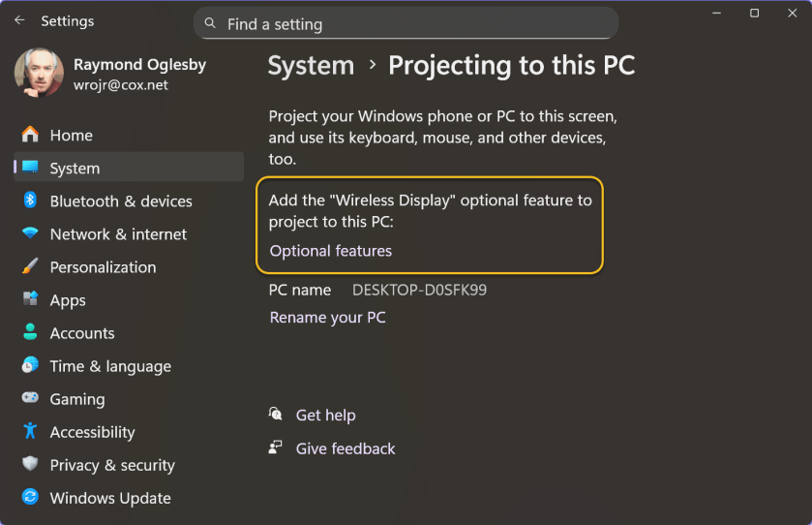Click the Home icon in sidebar
The height and width of the screenshot is (525, 812).
(x=30, y=135)
